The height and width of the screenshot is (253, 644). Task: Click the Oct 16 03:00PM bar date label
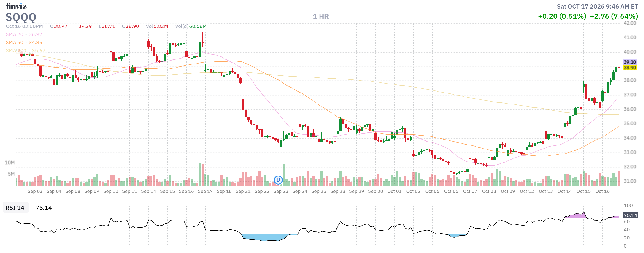[x=24, y=26]
